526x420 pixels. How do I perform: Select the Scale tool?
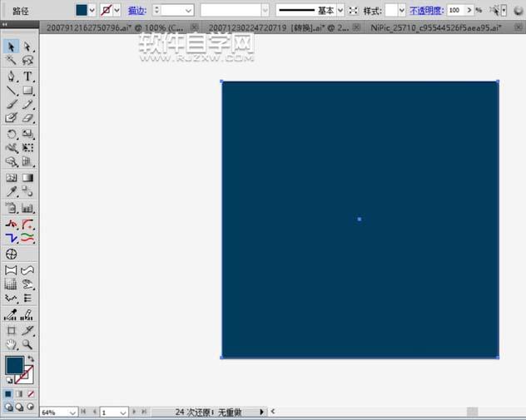[27, 134]
